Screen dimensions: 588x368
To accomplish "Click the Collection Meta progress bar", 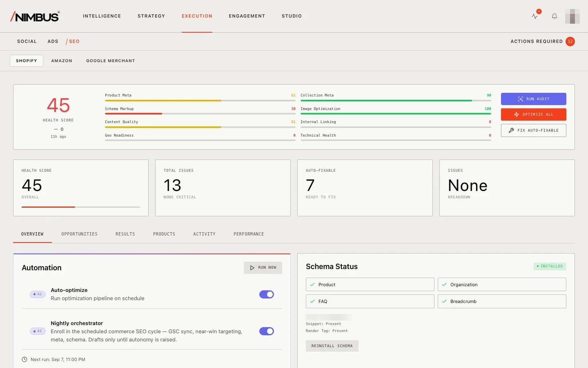I will point(396,101).
